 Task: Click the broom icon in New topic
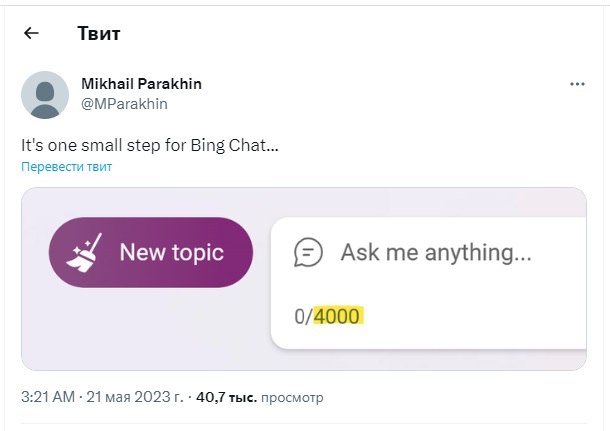(84, 252)
